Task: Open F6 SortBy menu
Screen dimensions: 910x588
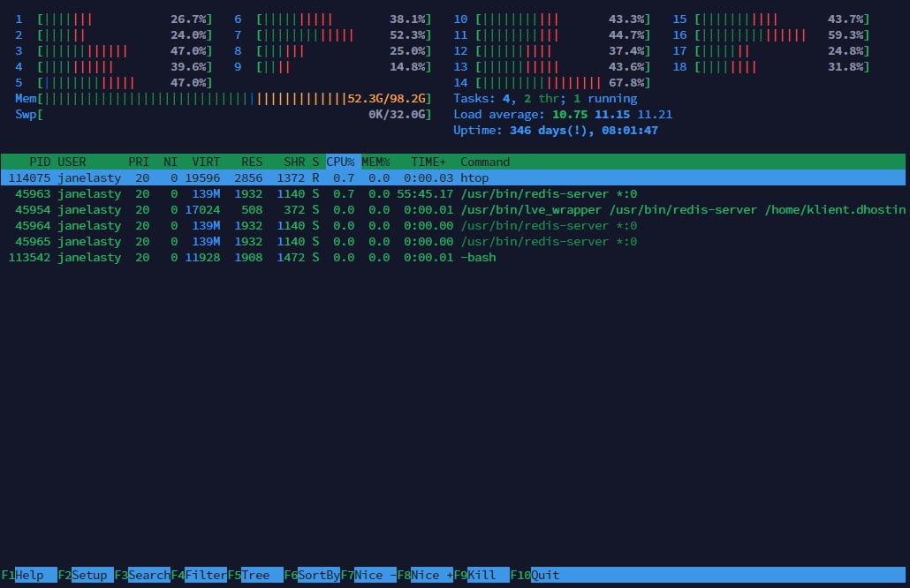Action: (312, 575)
